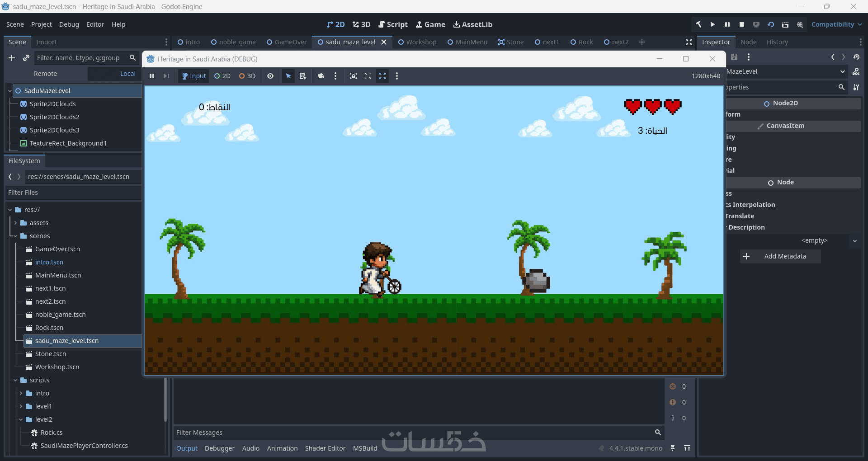Switch to the noble_game scene tab
Image resolution: width=868 pixels, height=461 pixels.
coord(233,42)
